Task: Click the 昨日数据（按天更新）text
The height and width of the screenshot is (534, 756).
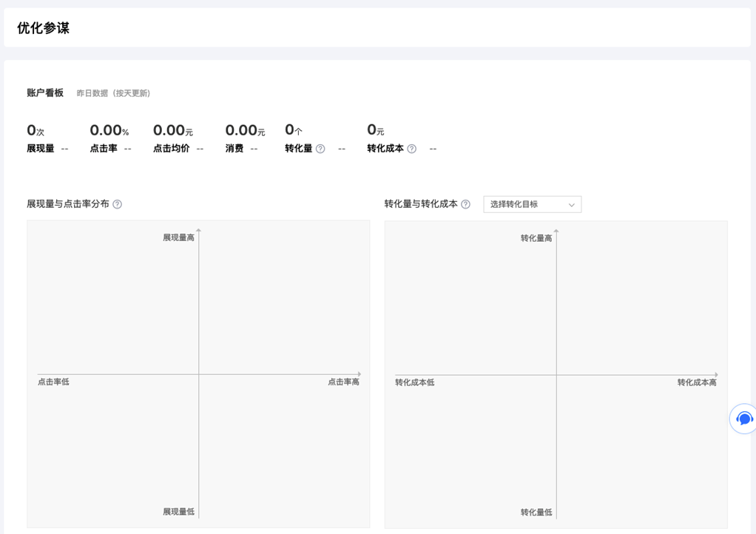Action: 113,93
